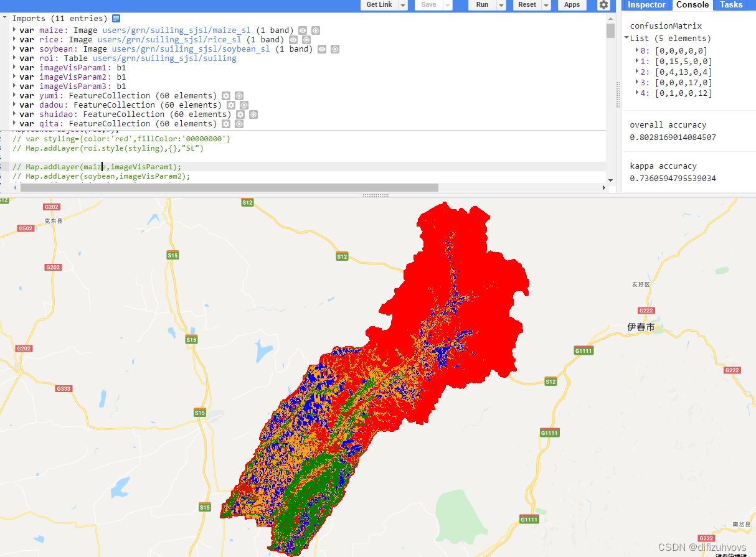Screen dimensions: 756x557
Task: Click the Save button
Action: click(x=428, y=5)
